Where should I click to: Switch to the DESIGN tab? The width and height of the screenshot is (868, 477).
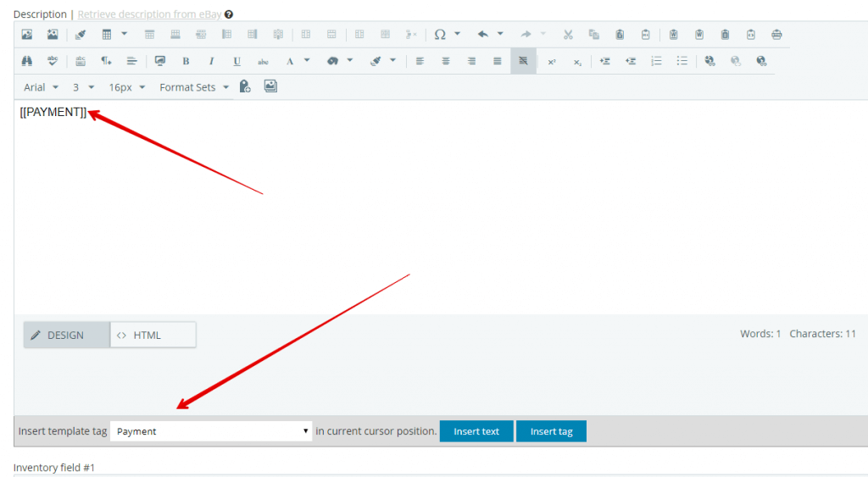pyautogui.click(x=66, y=335)
